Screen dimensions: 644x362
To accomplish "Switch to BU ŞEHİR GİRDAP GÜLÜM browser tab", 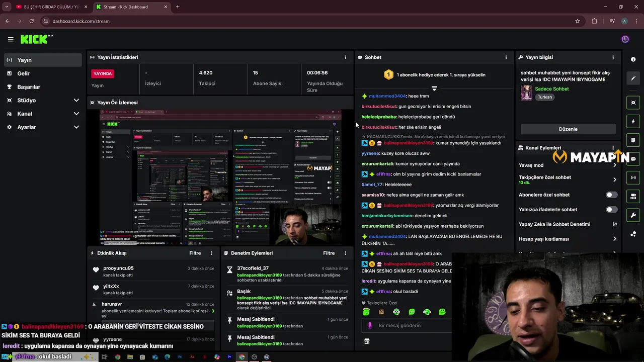I will 52,7.
